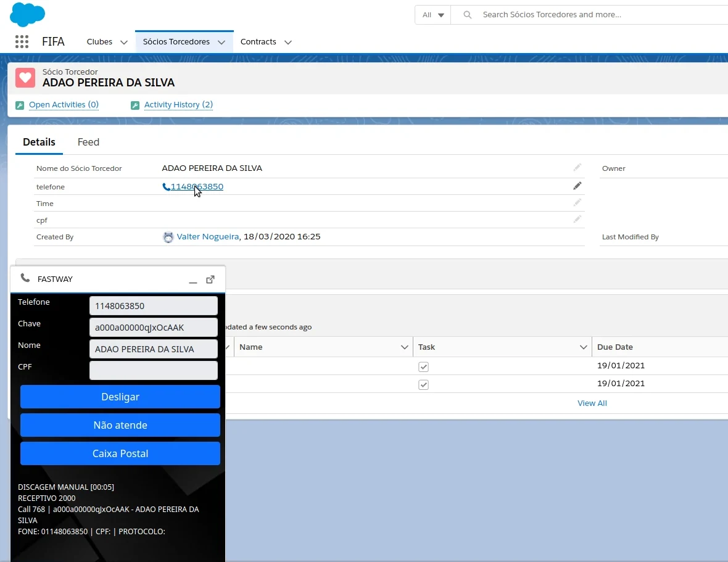Click the Activity History wrench icon
Screen dimensions: 728x562
(x=135, y=105)
